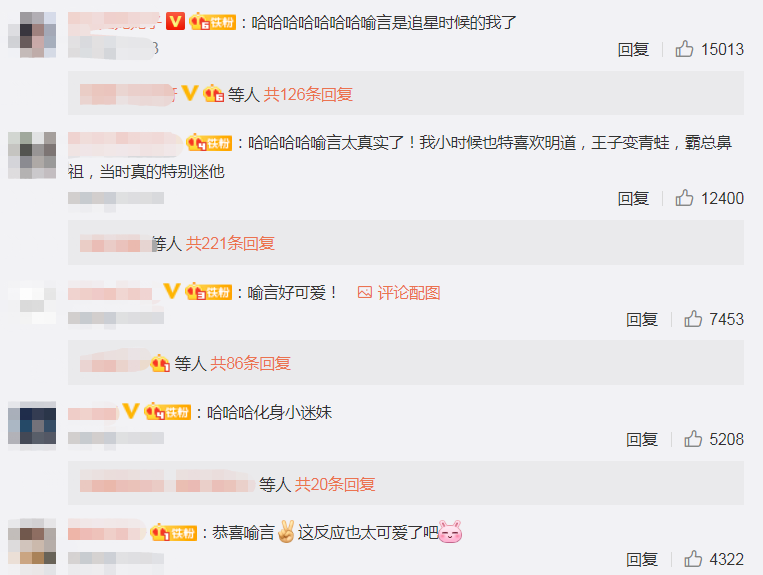
Task: Open the avatar beside 哈哈哈化身小迷妹
Action: 32,425
